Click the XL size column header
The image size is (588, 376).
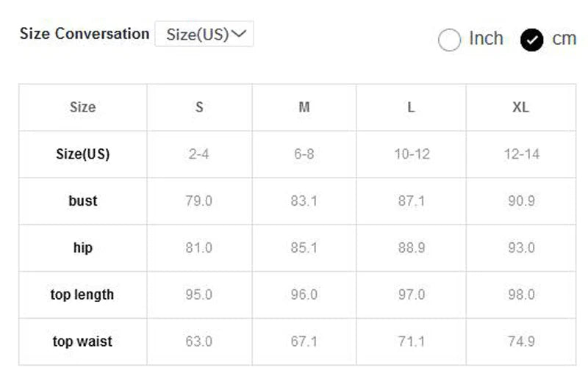(520, 107)
